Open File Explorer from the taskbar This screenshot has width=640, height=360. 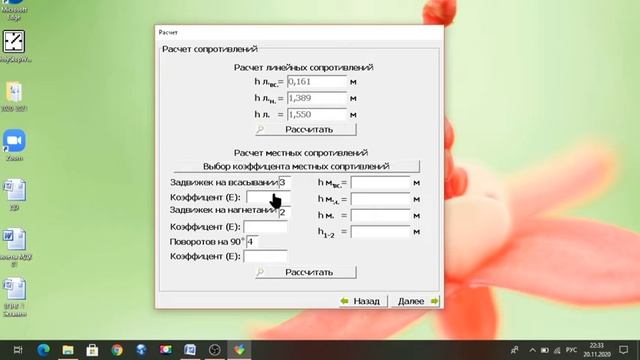pyautogui.click(x=68, y=350)
